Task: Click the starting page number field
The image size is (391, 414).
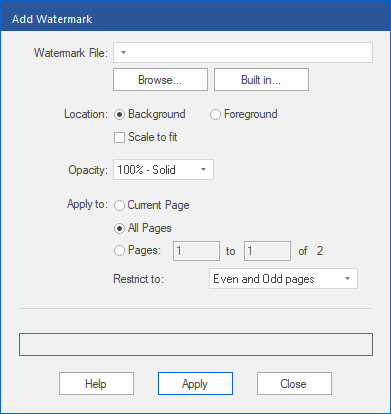Action: [x=196, y=251]
